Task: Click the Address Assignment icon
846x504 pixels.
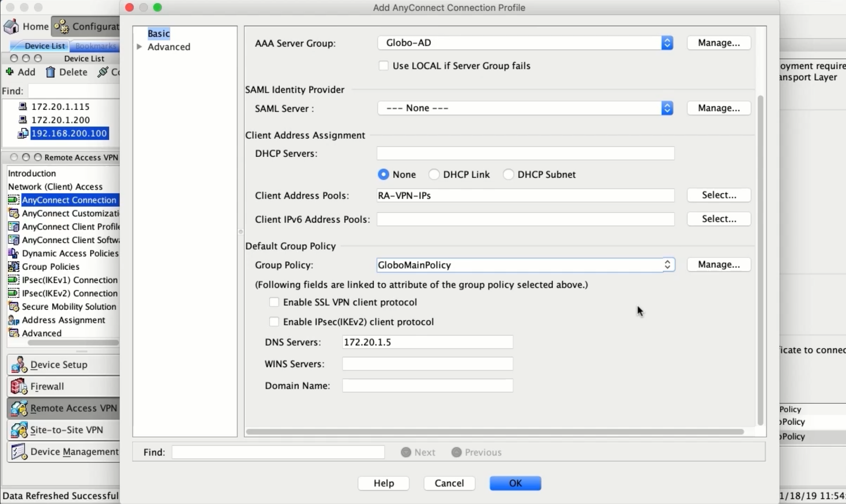Action: pos(13,320)
